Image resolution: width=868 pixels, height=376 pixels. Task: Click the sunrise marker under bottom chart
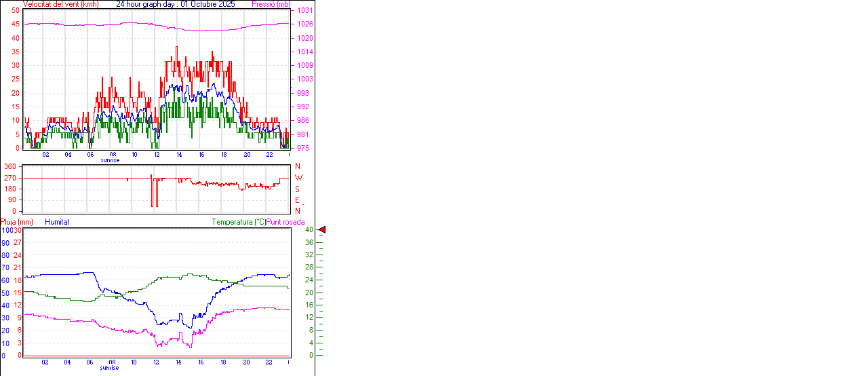(110, 368)
